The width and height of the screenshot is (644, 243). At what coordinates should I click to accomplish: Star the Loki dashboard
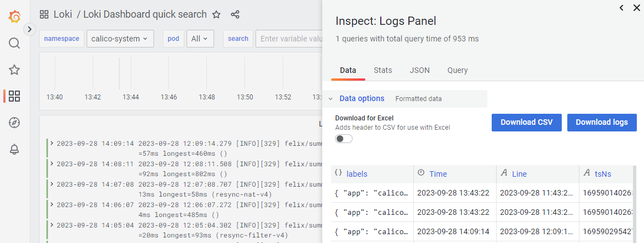(216, 14)
